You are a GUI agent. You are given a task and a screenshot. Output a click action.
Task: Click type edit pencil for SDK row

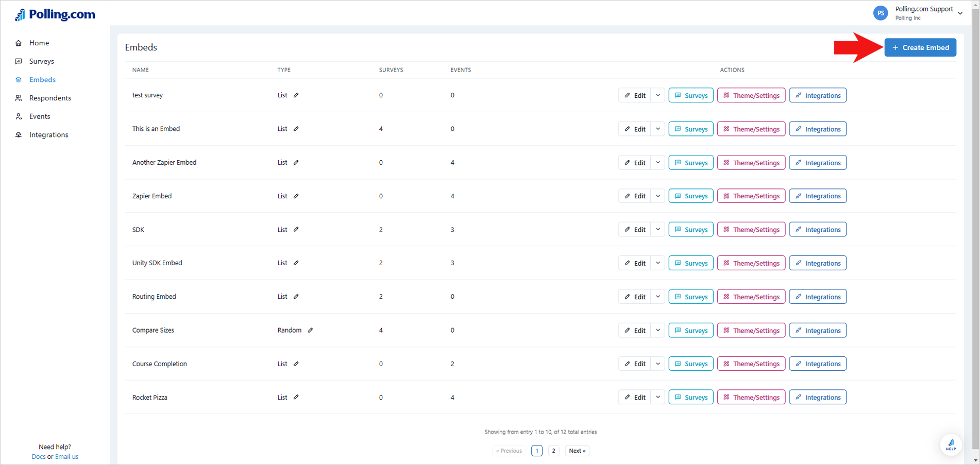tap(296, 230)
